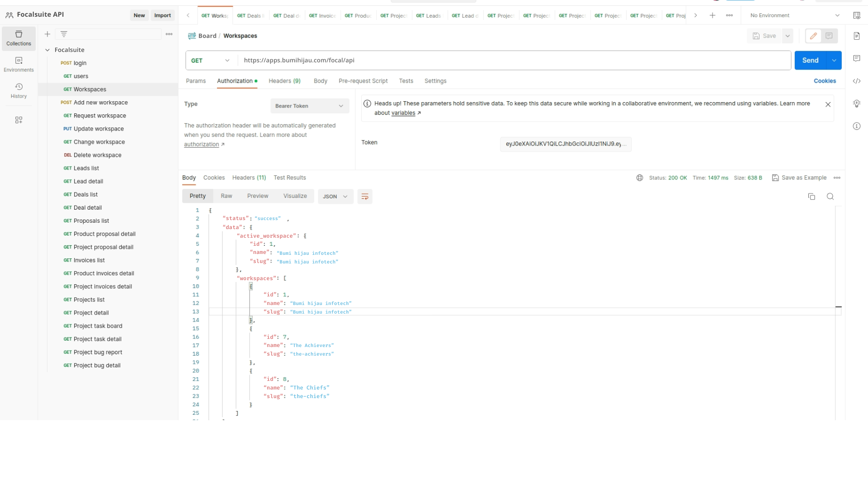Expand the Bearer Token type dropdown
Screen dimensions: 868x488
coord(310,106)
